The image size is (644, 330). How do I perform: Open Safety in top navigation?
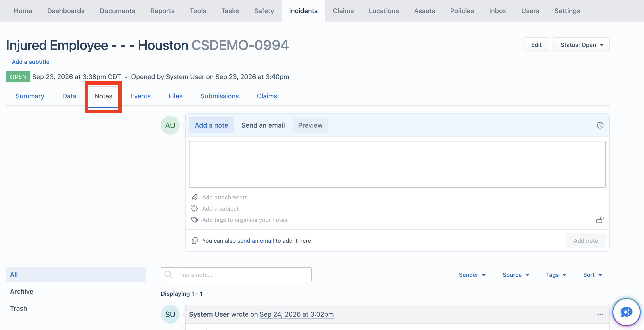[x=264, y=11]
